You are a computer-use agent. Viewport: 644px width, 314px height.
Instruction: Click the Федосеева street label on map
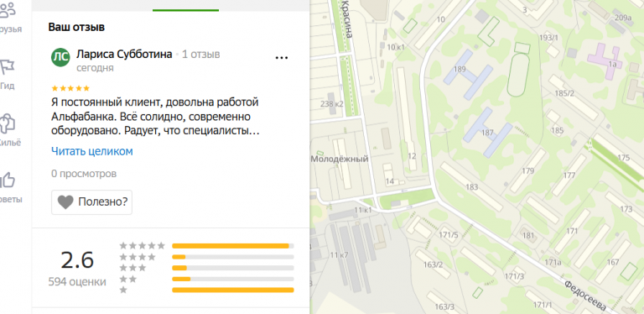[x=584, y=296]
